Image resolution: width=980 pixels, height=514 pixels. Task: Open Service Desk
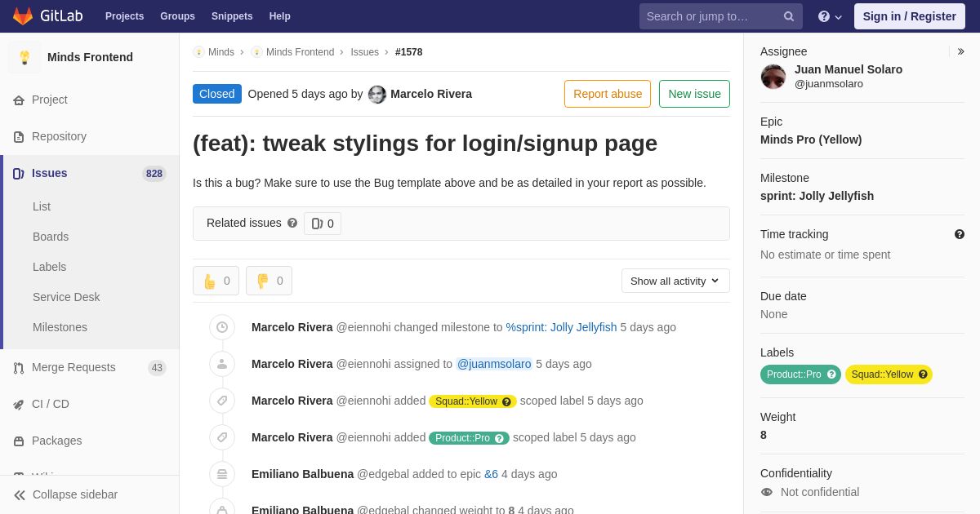point(66,297)
